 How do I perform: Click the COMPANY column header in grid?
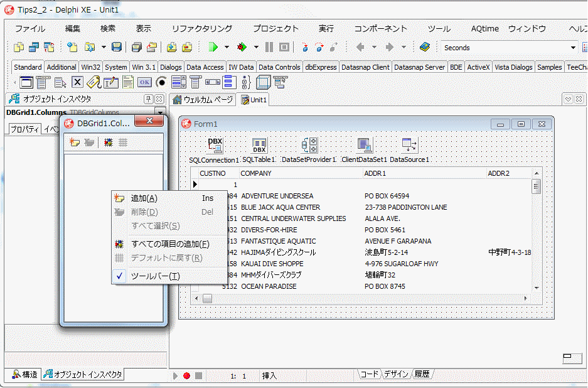(x=301, y=173)
